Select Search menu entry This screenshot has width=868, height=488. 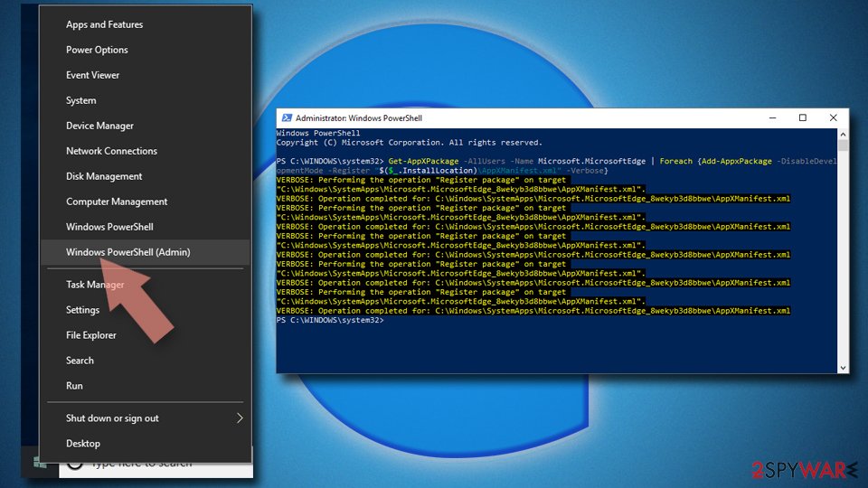pos(80,361)
